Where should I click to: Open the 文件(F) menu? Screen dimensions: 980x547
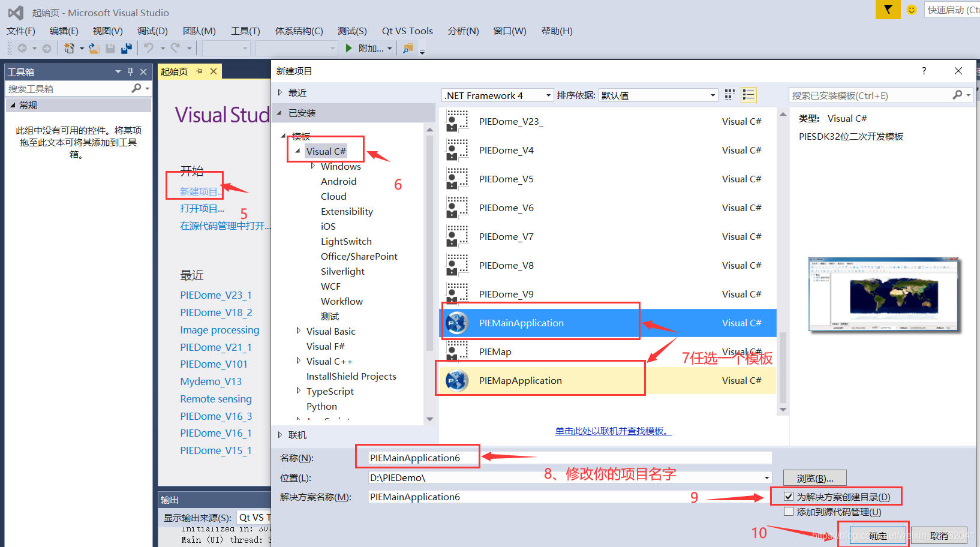[x=21, y=31]
